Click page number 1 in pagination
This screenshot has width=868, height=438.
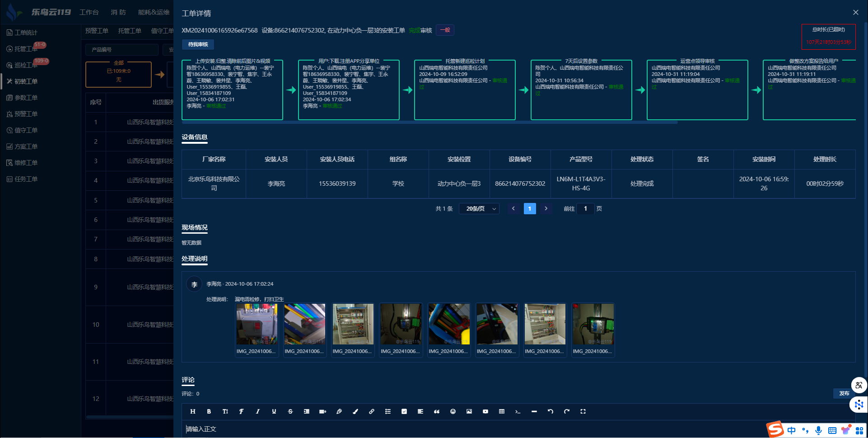click(530, 209)
